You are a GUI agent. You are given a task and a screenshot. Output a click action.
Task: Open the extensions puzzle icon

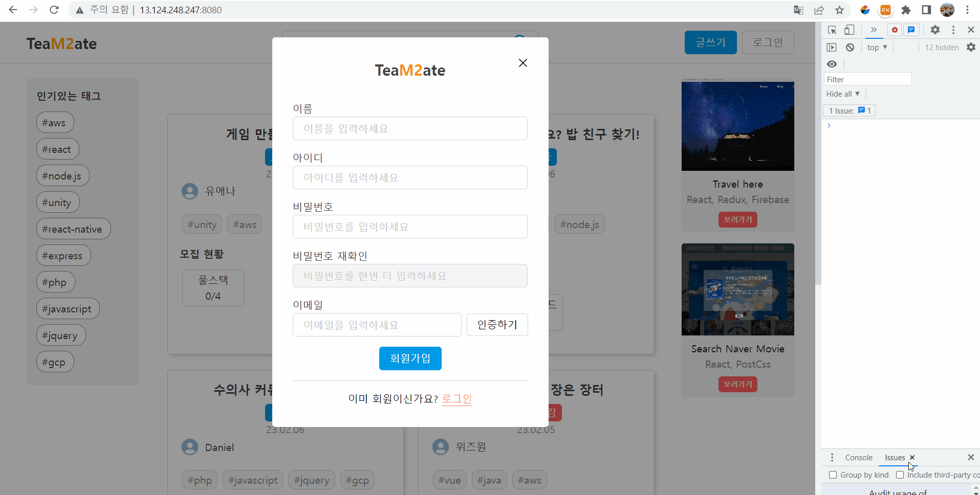pos(906,10)
